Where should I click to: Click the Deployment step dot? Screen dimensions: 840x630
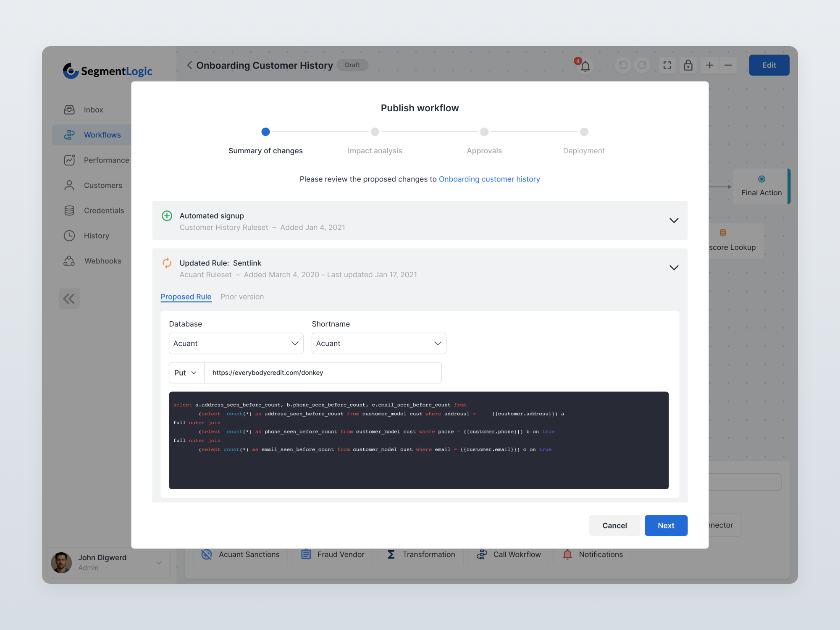pos(584,132)
